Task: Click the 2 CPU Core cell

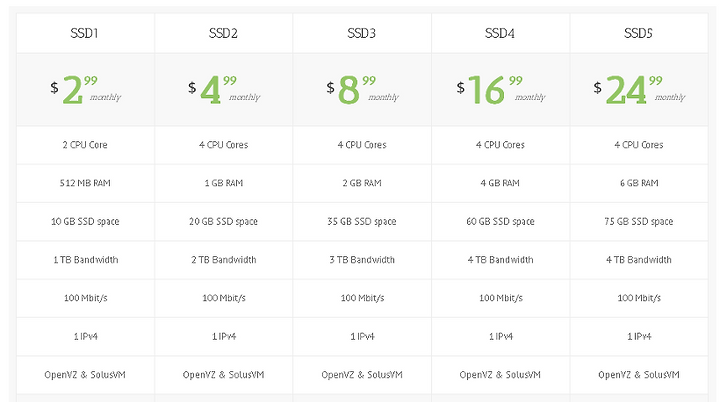Action: point(85,145)
